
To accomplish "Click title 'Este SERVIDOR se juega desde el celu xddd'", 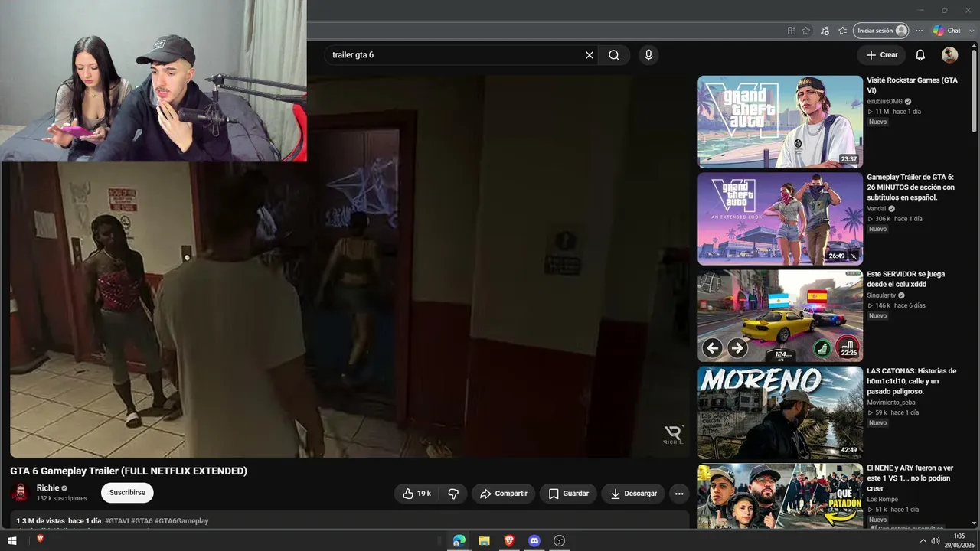I will click(906, 279).
